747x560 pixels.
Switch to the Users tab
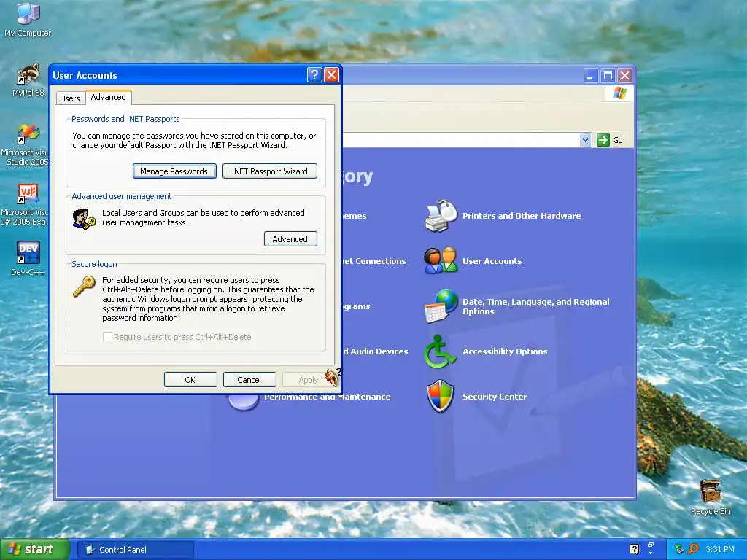[70, 98]
